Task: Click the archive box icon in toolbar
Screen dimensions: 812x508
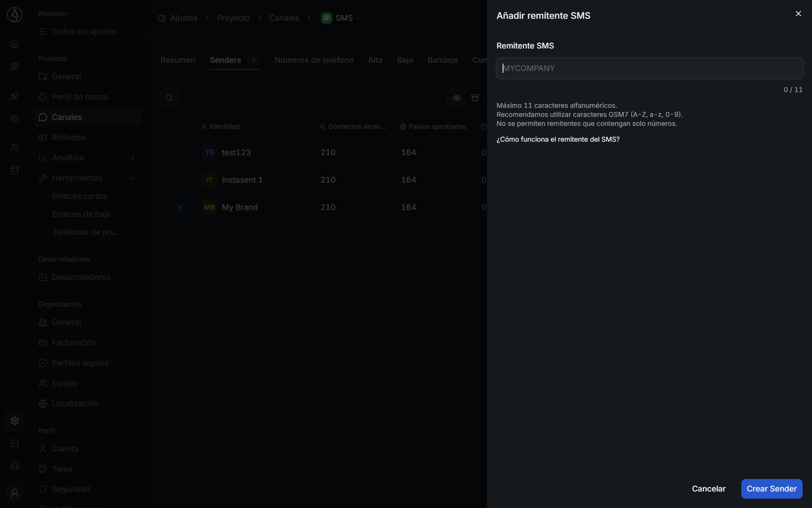Action: [x=475, y=98]
